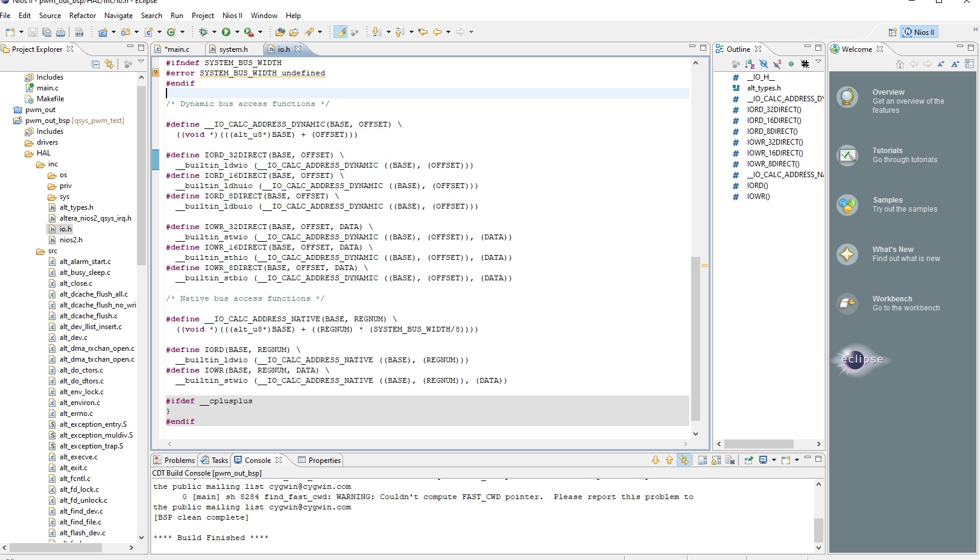The width and height of the screenshot is (980, 560).
Task: Click the Overview globe icon on Welcome page
Action: 847,97
